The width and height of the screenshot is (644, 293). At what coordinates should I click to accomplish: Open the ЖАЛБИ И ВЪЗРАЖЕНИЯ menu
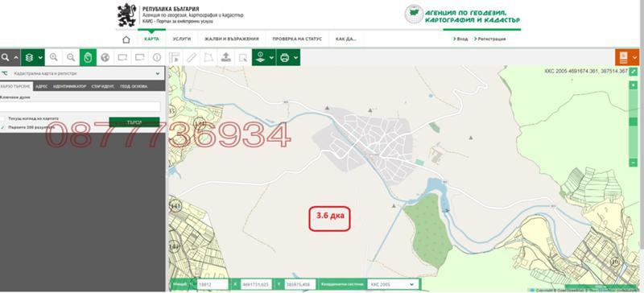(x=232, y=39)
